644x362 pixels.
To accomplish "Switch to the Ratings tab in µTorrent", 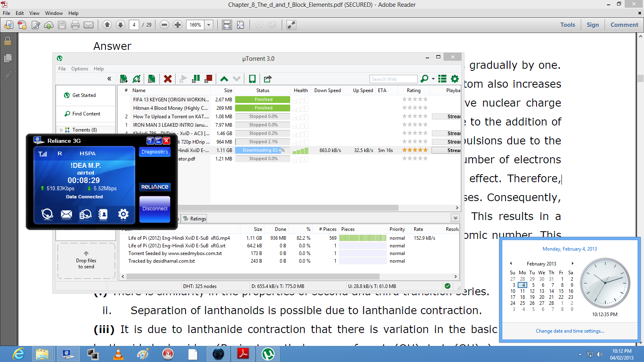I will 195,219.
